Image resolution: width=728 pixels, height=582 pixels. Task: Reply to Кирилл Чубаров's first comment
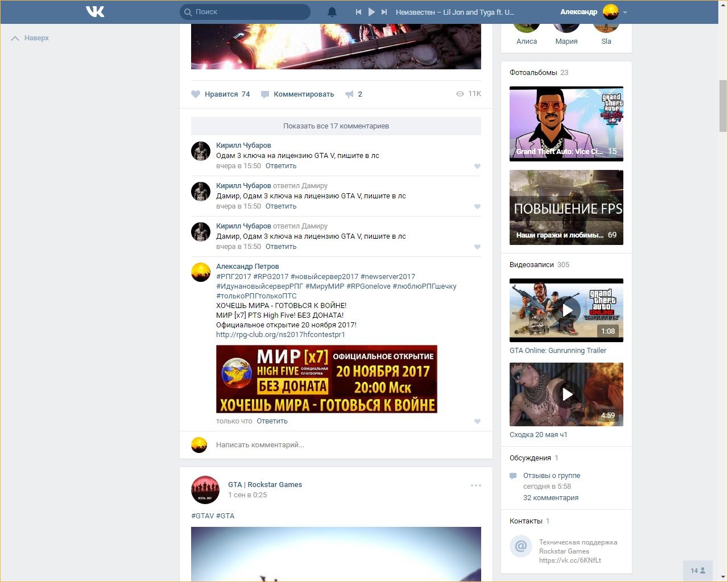281,166
